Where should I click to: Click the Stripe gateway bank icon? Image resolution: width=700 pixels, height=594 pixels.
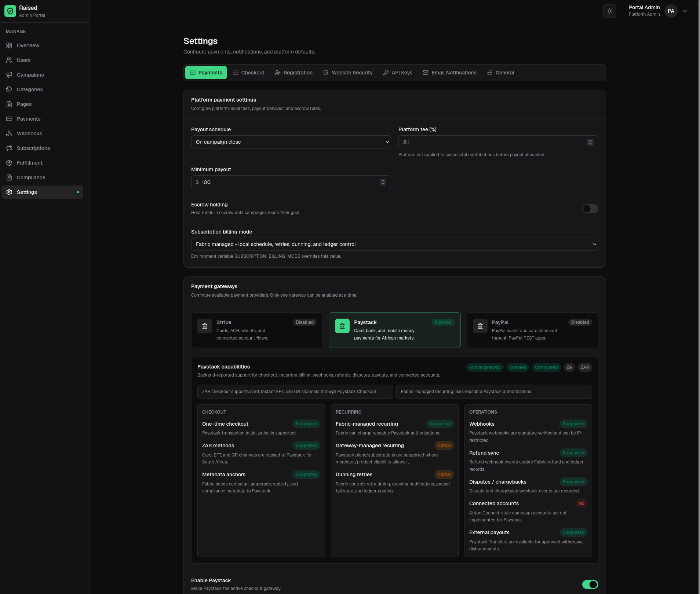pyautogui.click(x=205, y=326)
